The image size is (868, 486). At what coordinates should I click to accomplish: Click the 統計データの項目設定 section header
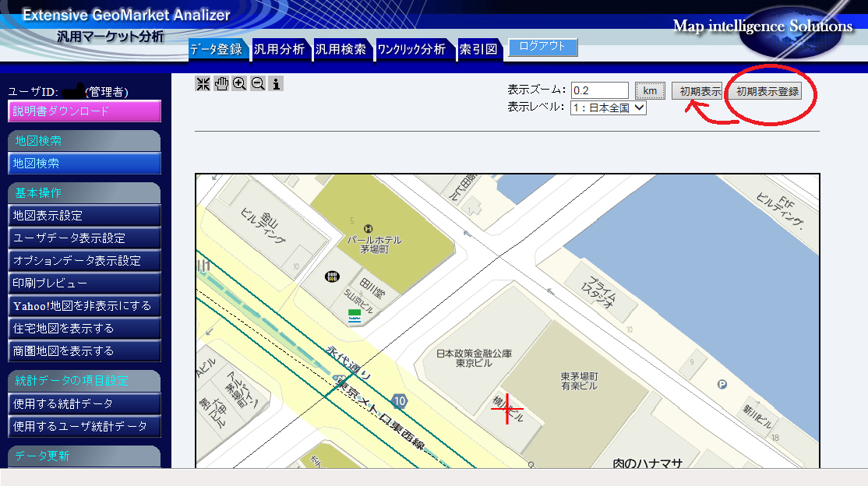[85, 380]
